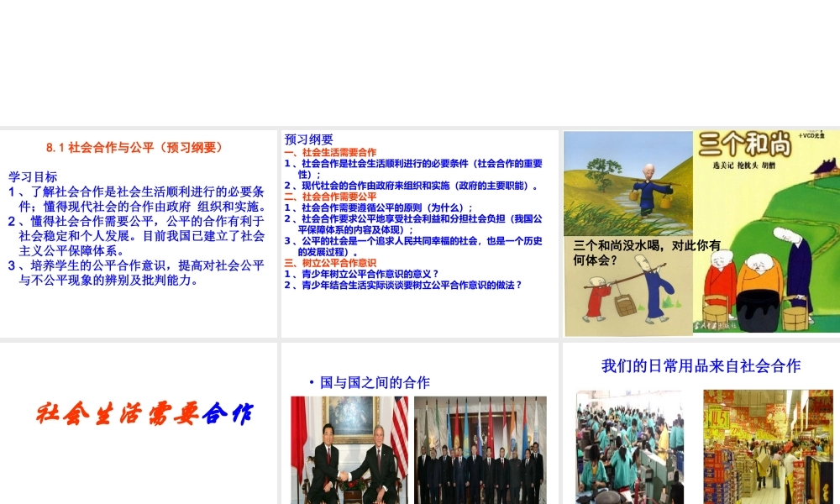
Task: Click the question 三个和尚没水喝，对此你有何体会？
Action: [647, 253]
